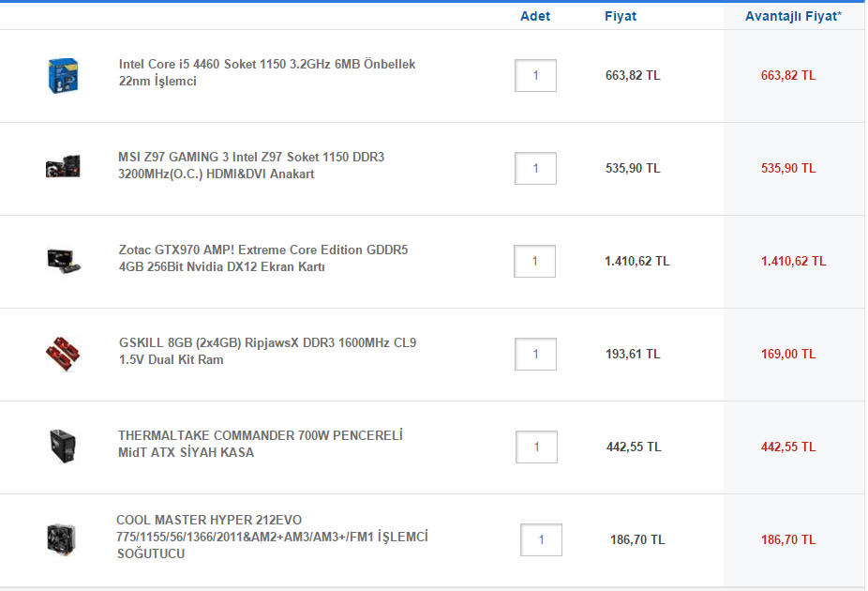Select the black price 442,55 TL

coord(634,447)
